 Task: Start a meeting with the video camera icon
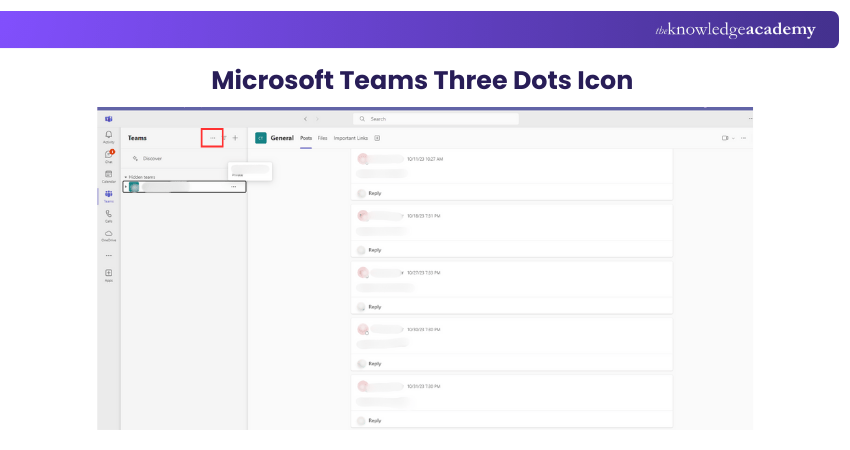[x=725, y=138]
